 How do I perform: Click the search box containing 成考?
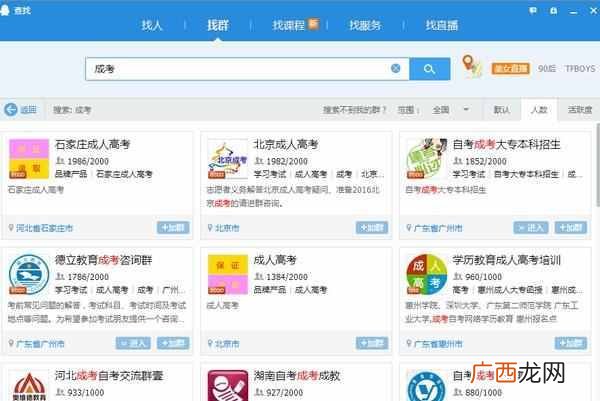point(247,69)
